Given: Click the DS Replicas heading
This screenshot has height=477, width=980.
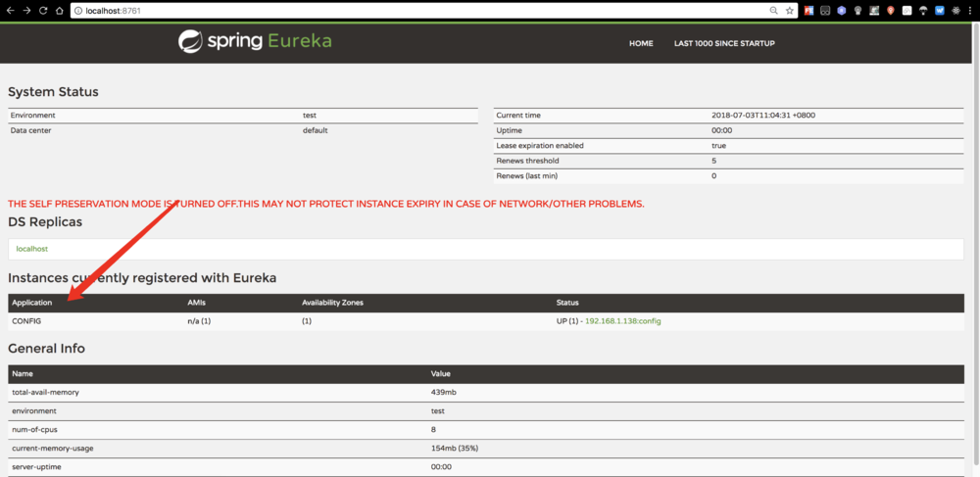Looking at the screenshot, I should 45,221.
